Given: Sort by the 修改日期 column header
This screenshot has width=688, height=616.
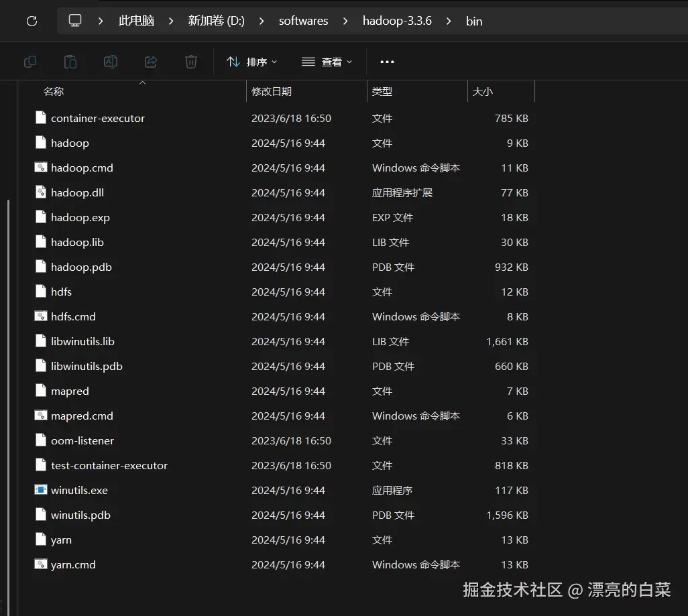Looking at the screenshot, I should tap(306, 91).
